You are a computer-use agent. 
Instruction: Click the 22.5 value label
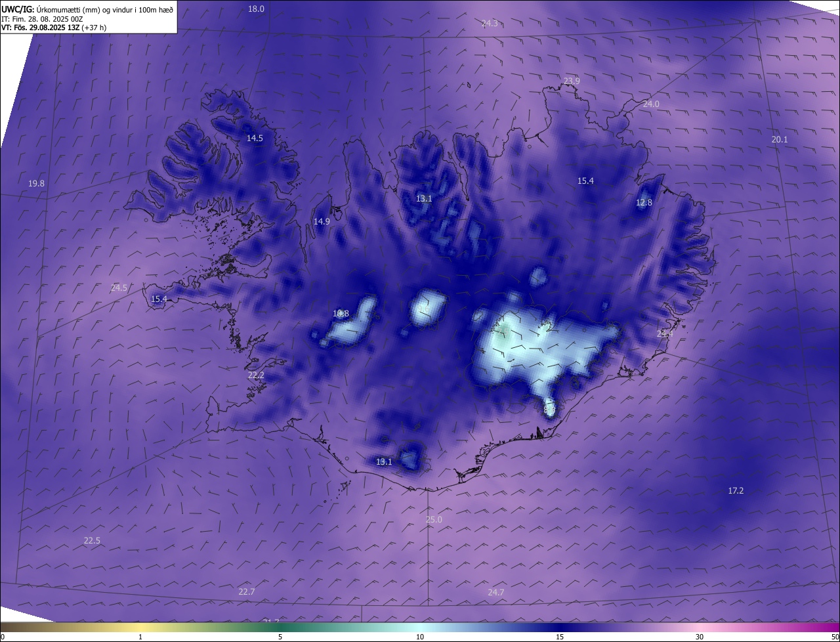92,540
